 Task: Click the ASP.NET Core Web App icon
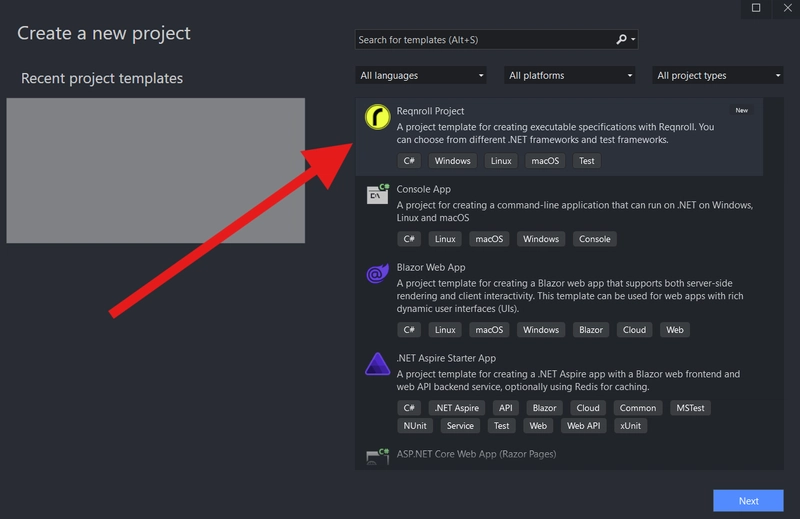(377, 457)
